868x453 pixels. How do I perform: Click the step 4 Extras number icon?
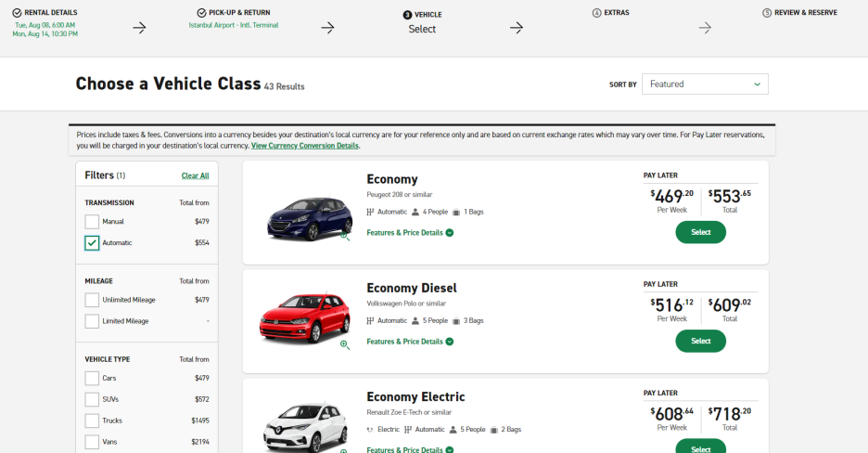tap(597, 13)
